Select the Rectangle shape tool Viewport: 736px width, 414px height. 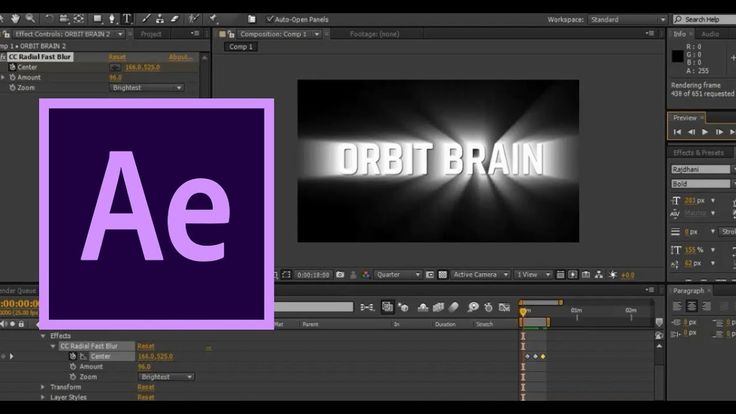pos(98,19)
